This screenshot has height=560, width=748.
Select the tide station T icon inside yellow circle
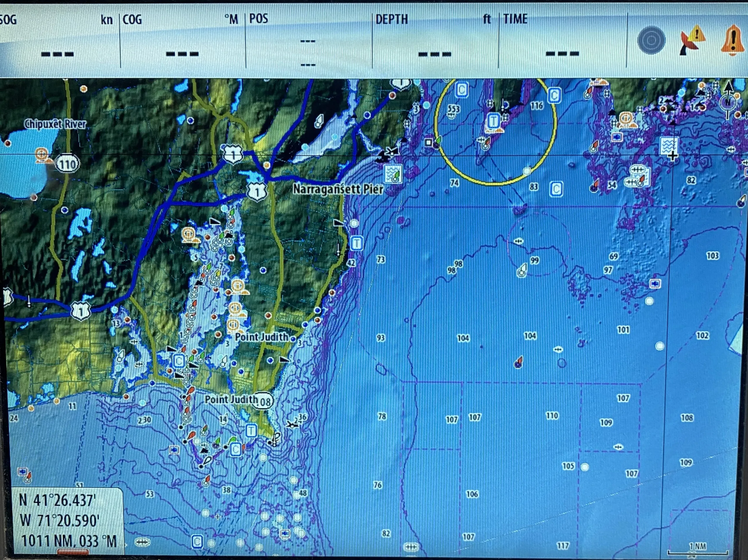(x=494, y=121)
